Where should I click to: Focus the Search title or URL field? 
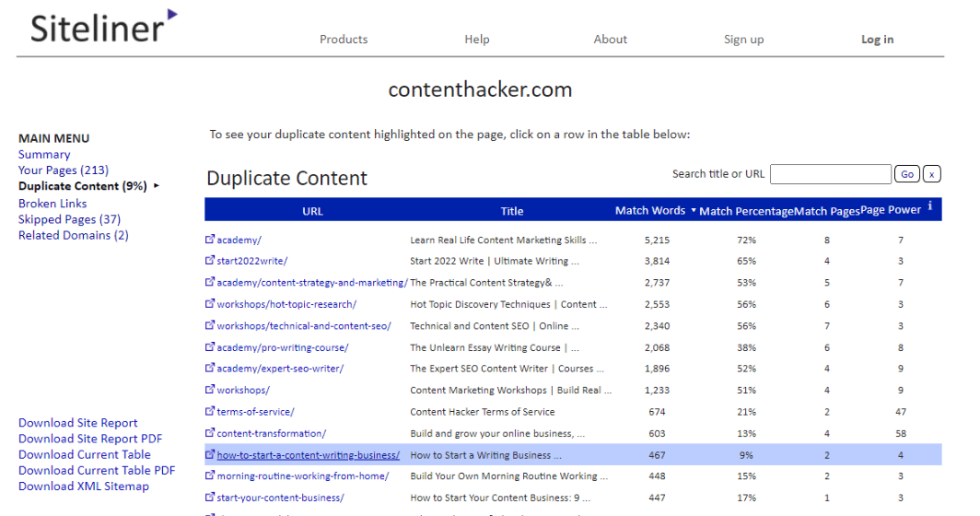pyautogui.click(x=831, y=174)
